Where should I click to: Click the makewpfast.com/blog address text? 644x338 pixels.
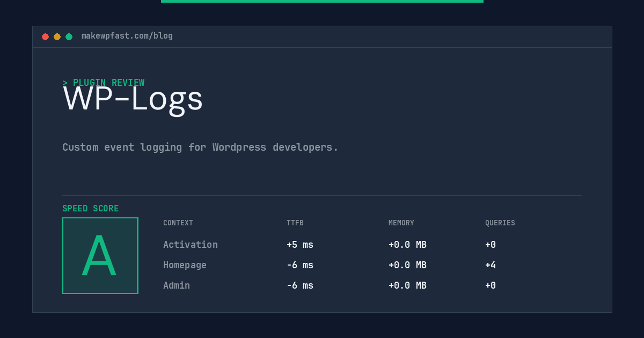click(127, 36)
